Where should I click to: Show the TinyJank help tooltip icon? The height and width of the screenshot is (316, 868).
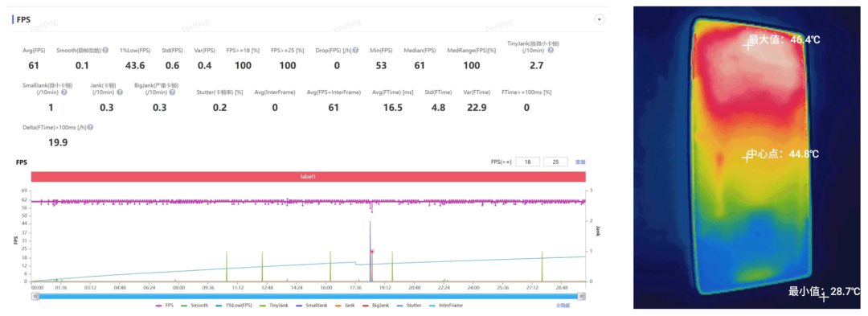[x=551, y=51]
